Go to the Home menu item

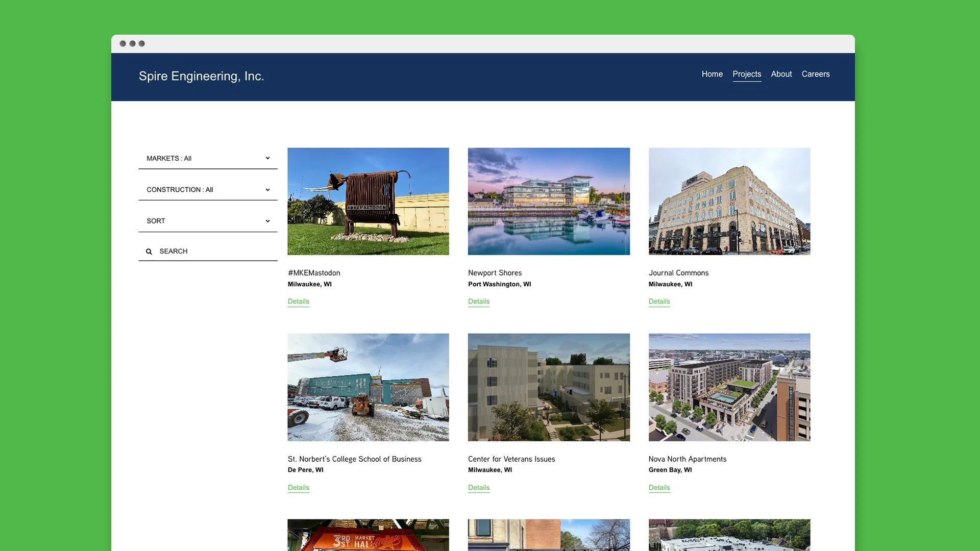click(x=712, y=74)
